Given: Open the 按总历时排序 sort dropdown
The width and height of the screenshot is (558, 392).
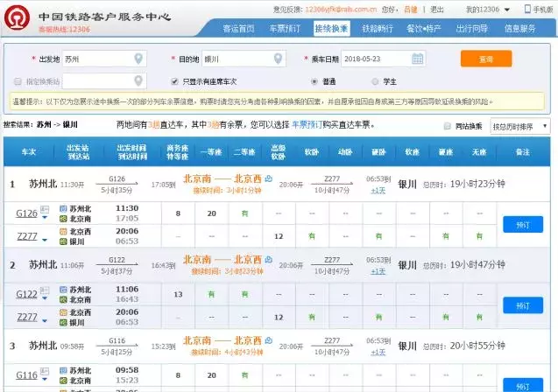Looking at the screenshot, I should coord(520,126).
